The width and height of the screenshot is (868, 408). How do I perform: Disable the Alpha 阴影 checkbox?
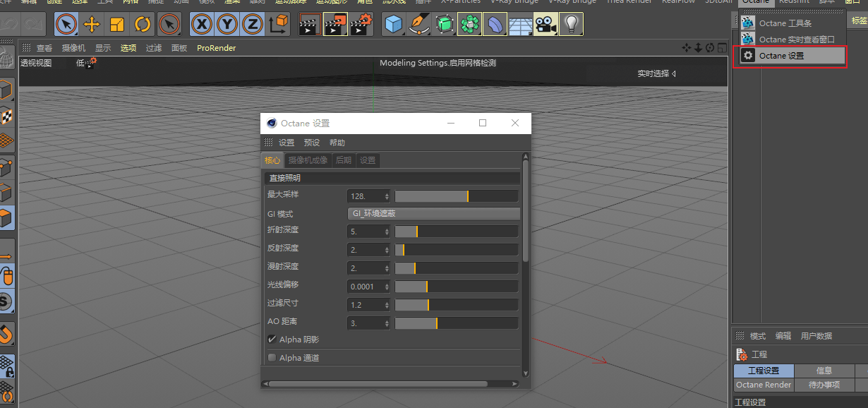click(x=272, y=340)
